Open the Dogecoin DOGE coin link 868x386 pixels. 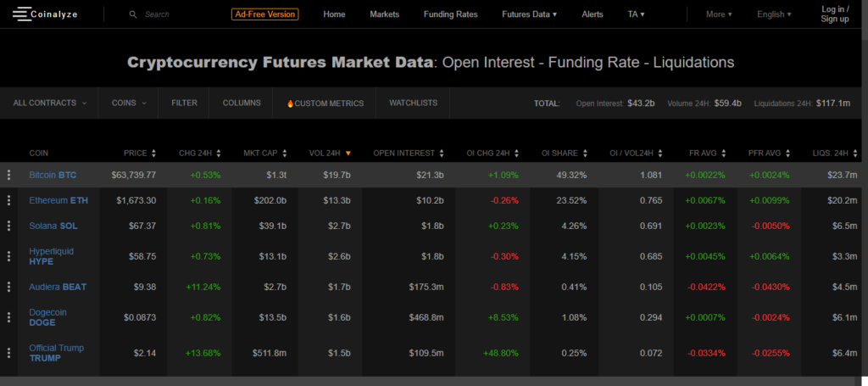point(47,317)
